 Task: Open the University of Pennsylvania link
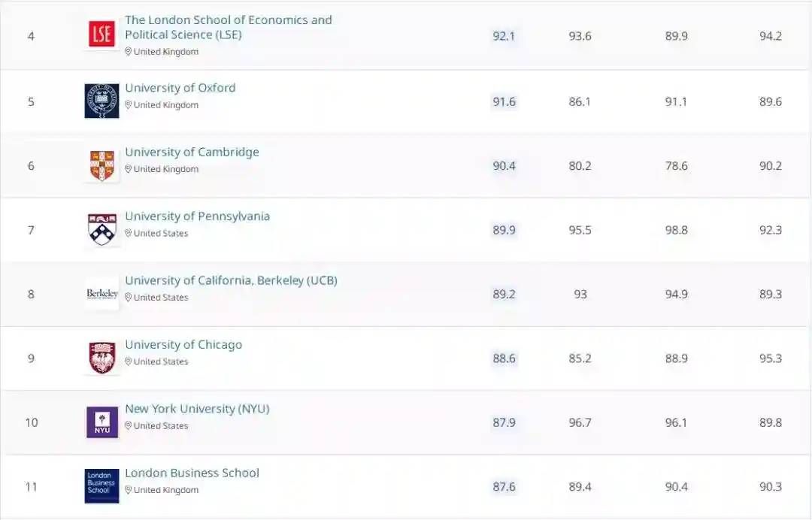197,216
